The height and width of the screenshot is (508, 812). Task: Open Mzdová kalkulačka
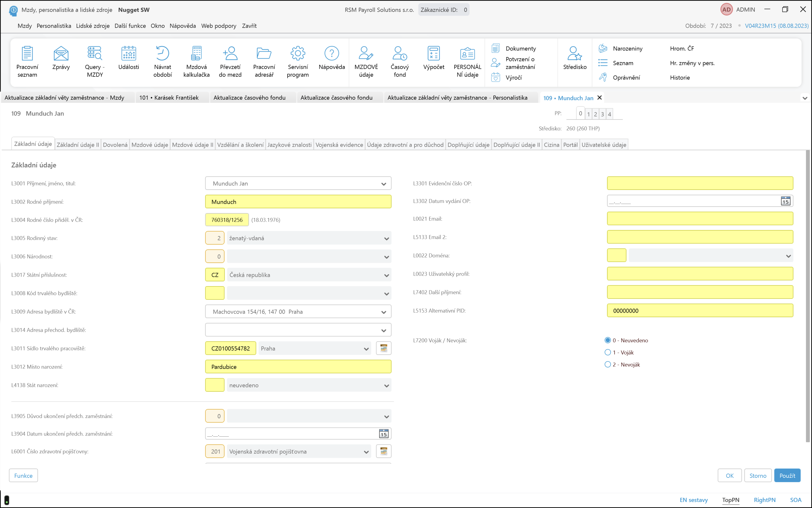pyautogui.click(x=196, y=62)
